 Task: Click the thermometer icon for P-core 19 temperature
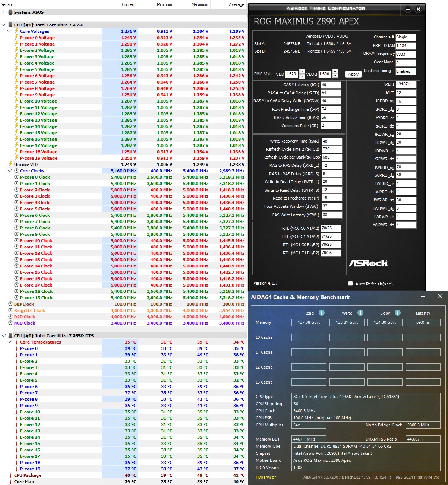click(16, 469)
